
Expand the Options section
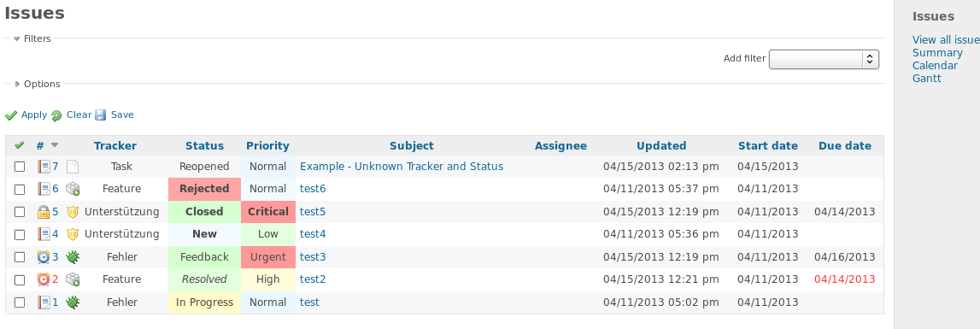pos(38,84)
